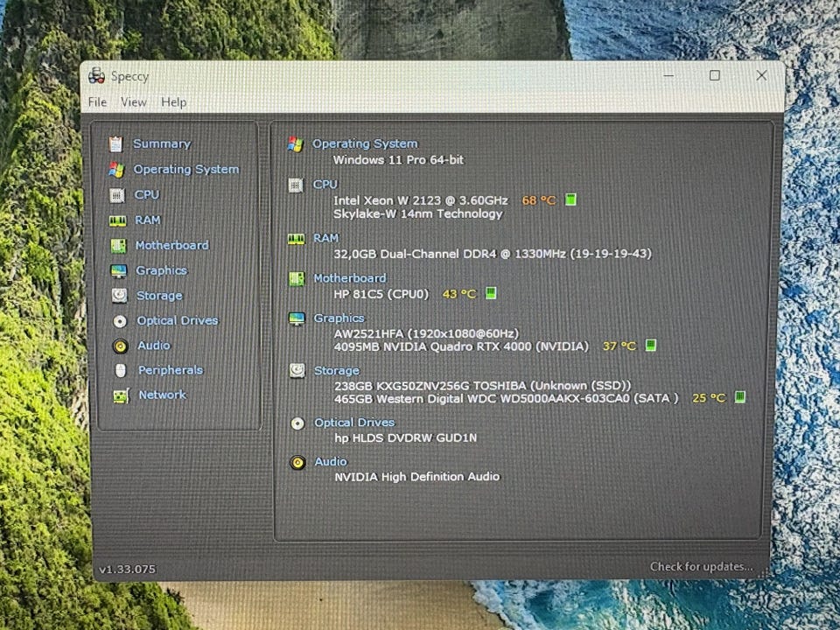Click the monitor icon beside Graphics heading
Image resolution: width=840 pixels, height=630 pixels.
point(297,318)
